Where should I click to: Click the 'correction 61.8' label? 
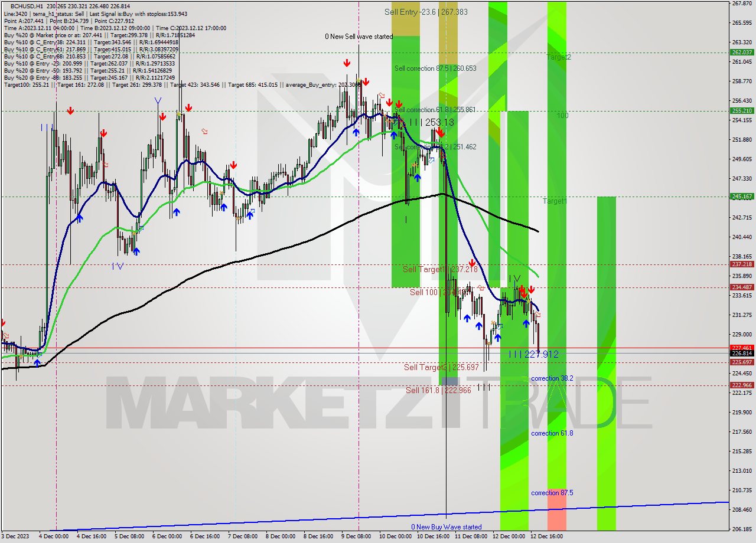click(x=552, y=433)
